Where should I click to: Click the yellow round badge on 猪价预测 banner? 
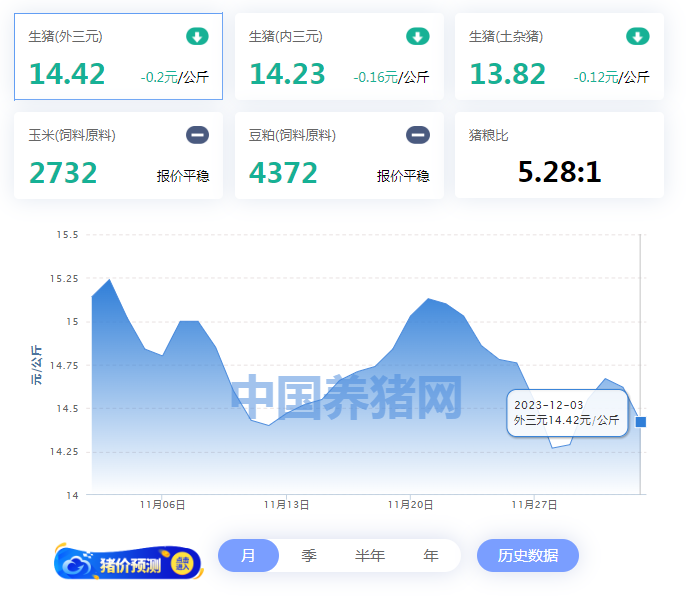182,564
